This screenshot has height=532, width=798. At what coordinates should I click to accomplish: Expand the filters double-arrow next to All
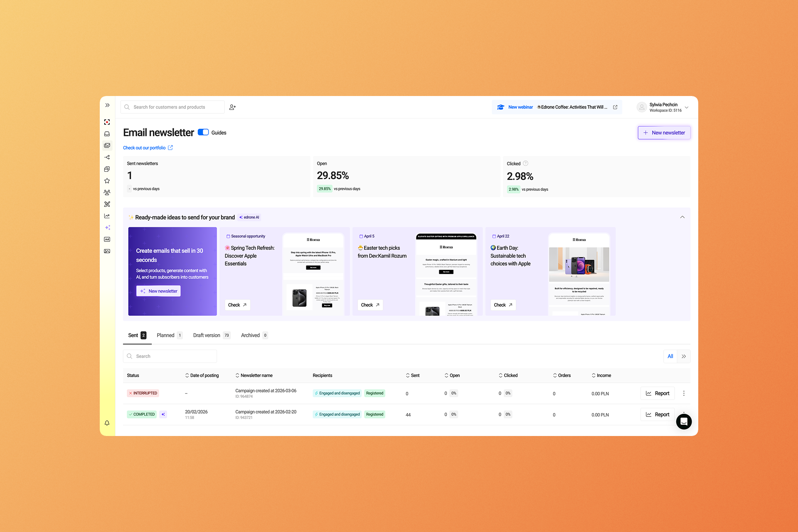[684, 356]
